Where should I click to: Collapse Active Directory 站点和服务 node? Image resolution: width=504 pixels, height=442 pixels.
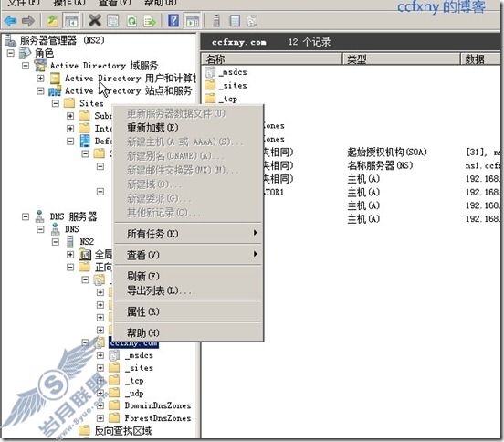[40, 90]
